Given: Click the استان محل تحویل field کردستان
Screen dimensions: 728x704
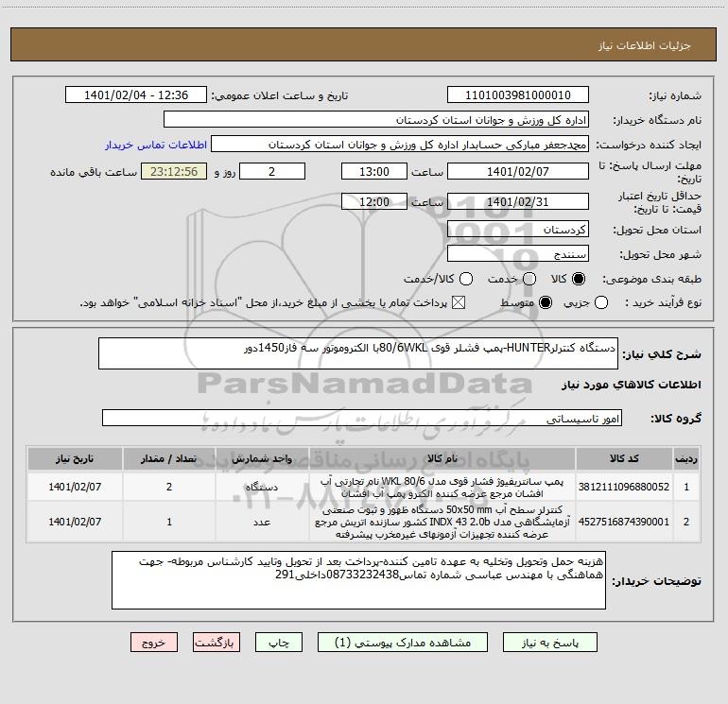Looking at the screenshot, I should click(x=518, y=230).
